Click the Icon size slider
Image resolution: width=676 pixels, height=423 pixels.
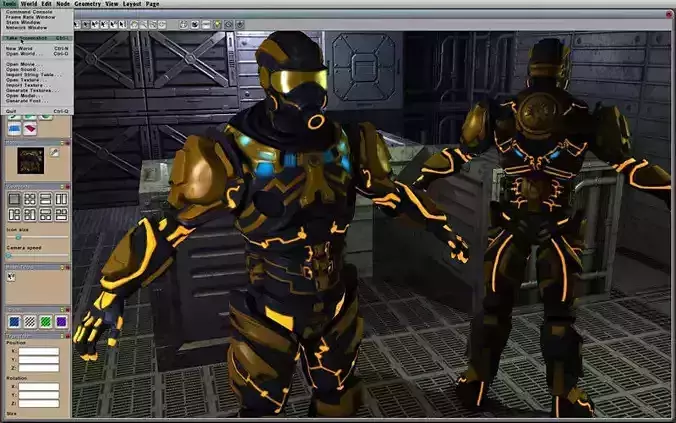(x=37, y=237)
